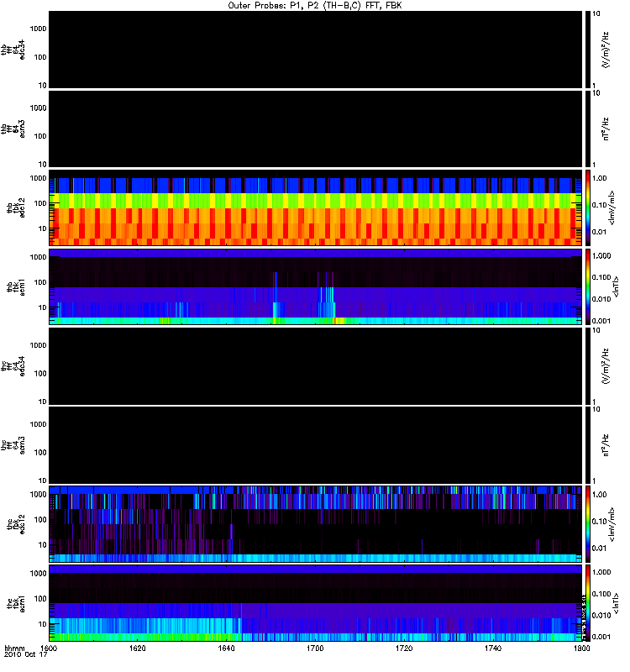The image size is (630, 672).
Task: Click the '10' frequency tick of thc fbk edc12
Action: pyautogui.click(x=43, y=545)
